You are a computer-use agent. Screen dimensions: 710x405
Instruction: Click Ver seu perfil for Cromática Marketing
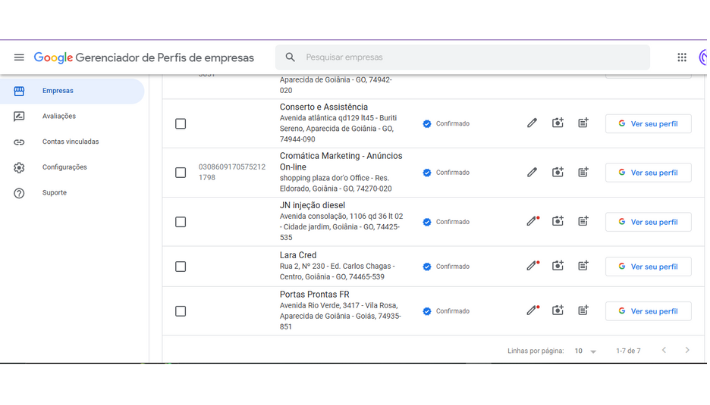pyautogui.click(x=648, y=173)
